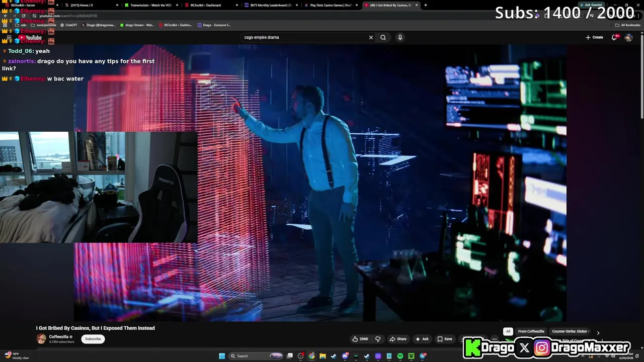Open the weather widget showing Mostly clear
Screen dimensions: 644x362
(17, 355)
